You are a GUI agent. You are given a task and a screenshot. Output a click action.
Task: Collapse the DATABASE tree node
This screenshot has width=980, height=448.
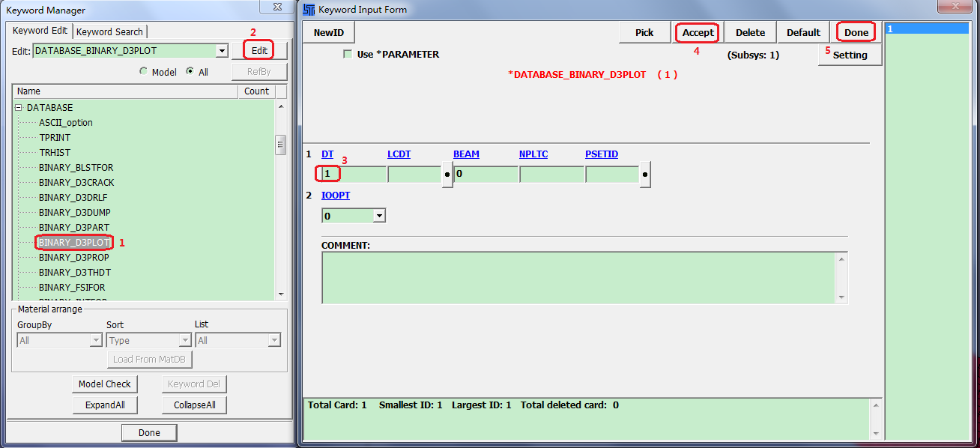coord(18,108)
